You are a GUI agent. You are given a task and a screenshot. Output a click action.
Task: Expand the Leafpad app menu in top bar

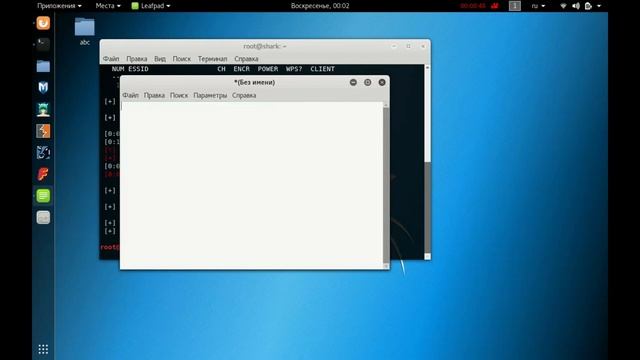coord(151,6)
